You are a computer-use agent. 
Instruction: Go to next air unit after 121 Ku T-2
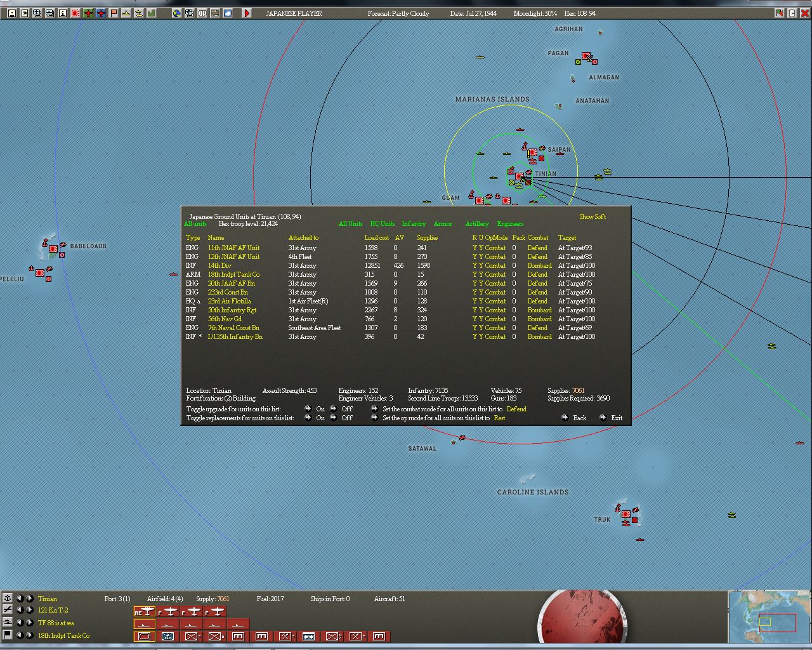[29, 610]
